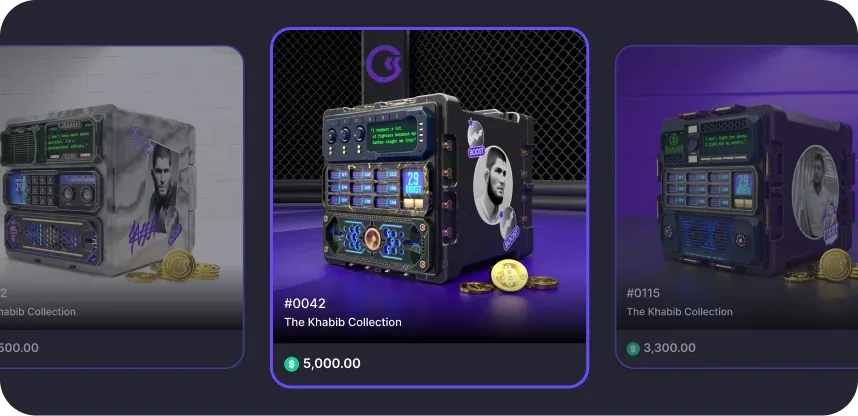The height and width of the screenshot is (416, 858).
Task: Open The Khabib Collection link on #0115 card
Action: (x=680, y=311)
